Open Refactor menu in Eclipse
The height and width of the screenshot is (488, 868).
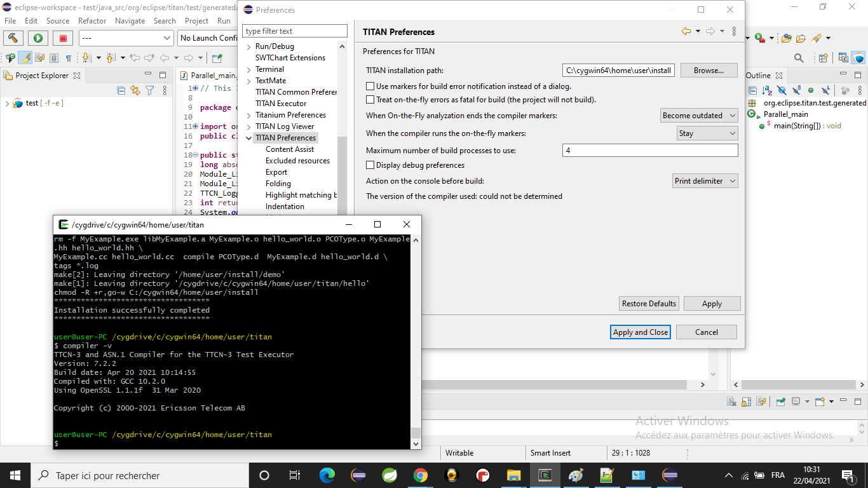pos(92,21)
